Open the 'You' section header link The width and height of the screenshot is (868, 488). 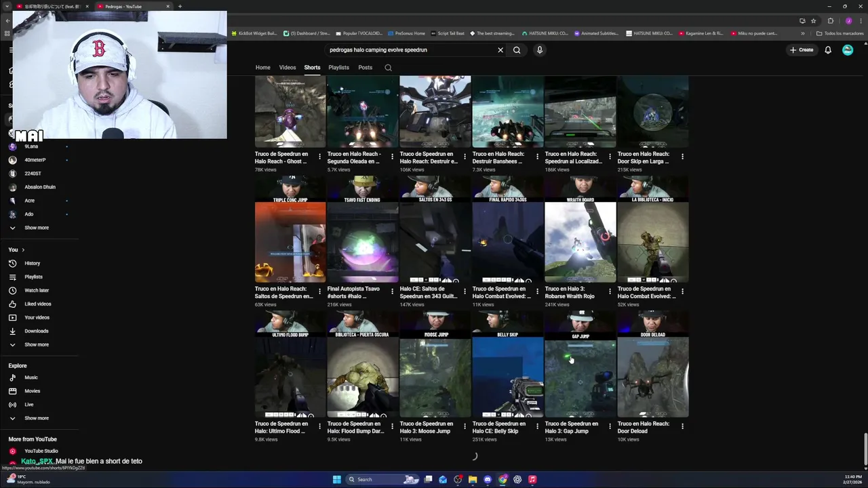coord(16,249)
